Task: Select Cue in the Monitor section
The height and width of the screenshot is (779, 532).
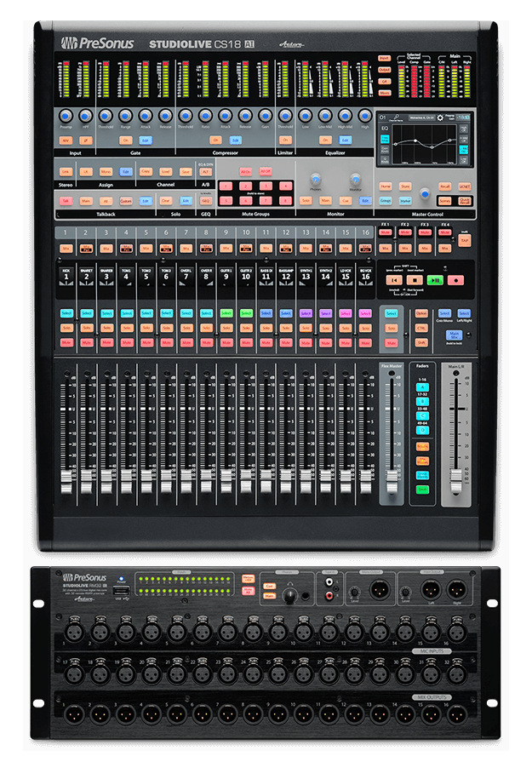Action: (x=346, y=201)
